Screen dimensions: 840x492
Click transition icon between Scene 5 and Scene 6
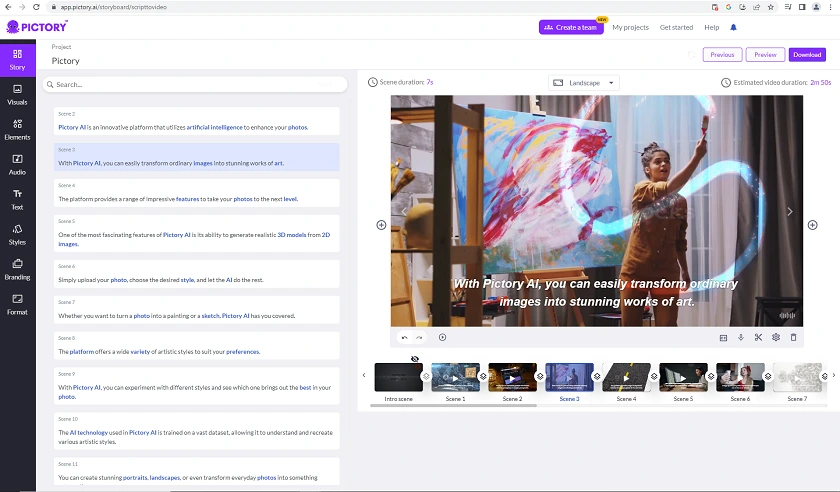pos(711,376)
